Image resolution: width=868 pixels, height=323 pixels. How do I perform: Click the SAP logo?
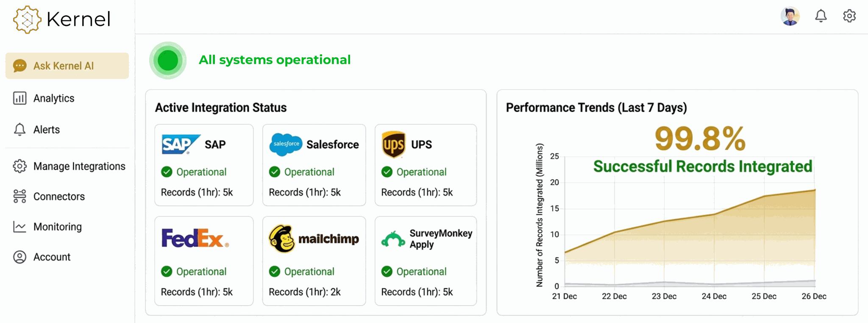click(x=181, y=144)
